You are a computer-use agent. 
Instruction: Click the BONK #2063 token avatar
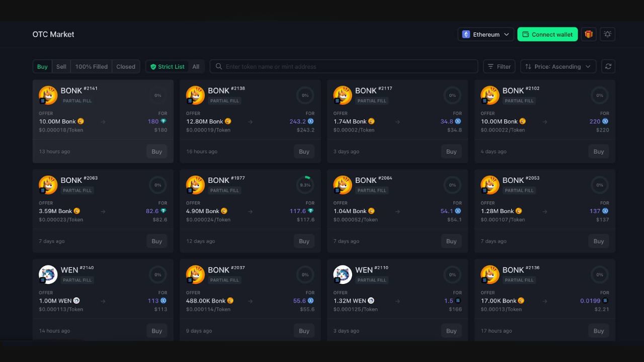coord(48,185)
